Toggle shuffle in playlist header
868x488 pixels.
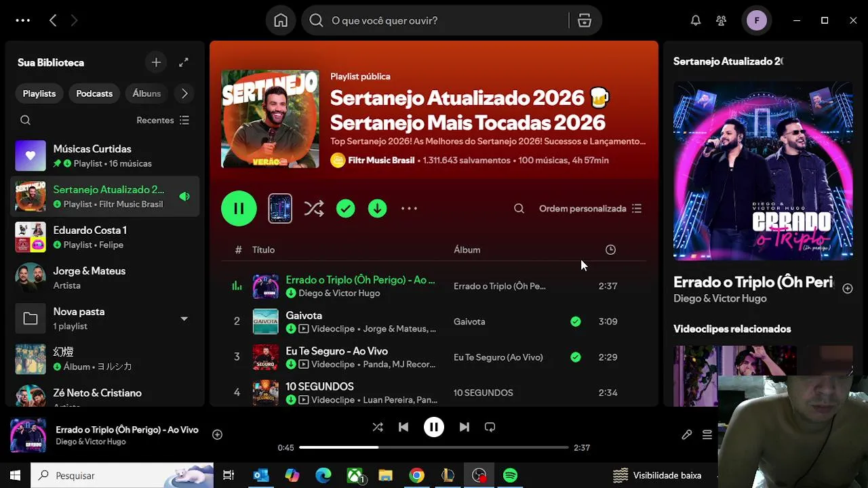[x=314, y=209]
